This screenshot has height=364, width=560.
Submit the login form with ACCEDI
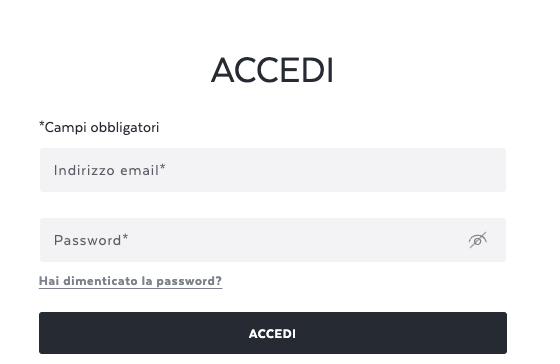coord(273,333)
